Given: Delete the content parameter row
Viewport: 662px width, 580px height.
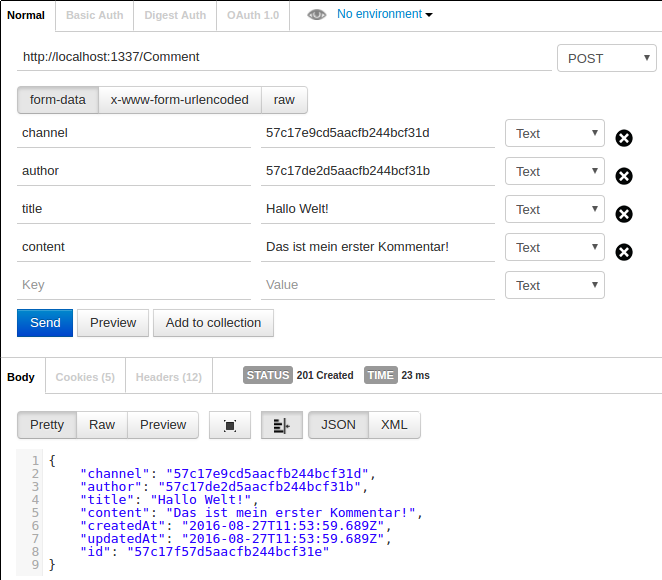Looking at the screenshot, I should [624, 252].
